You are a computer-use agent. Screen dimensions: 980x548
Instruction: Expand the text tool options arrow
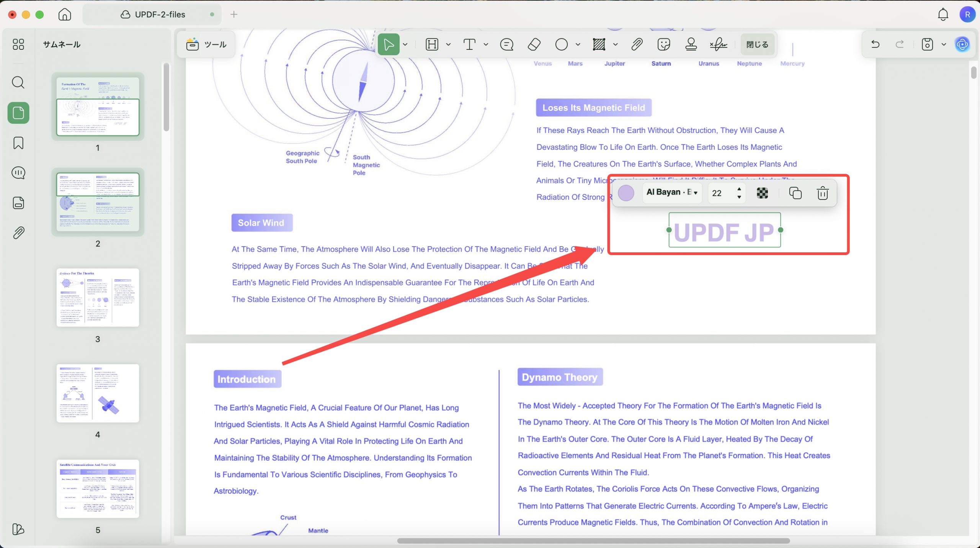[x=486, y=44]
